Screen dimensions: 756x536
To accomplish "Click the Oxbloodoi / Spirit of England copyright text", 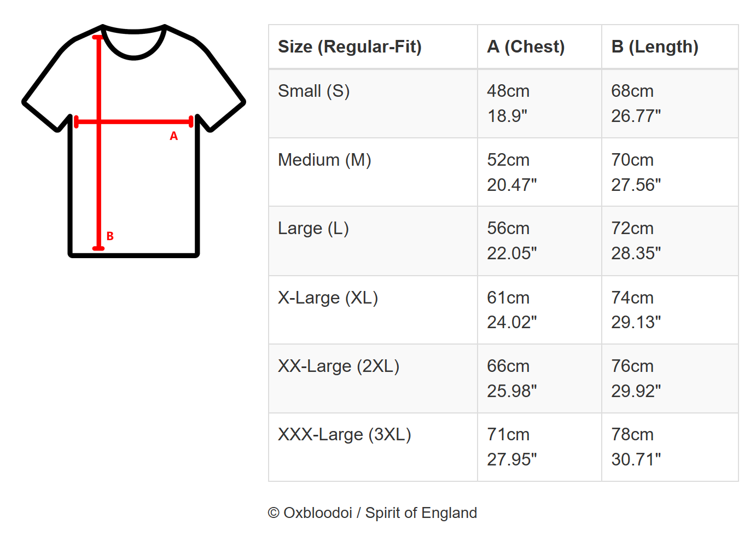I will click(372, 513).
